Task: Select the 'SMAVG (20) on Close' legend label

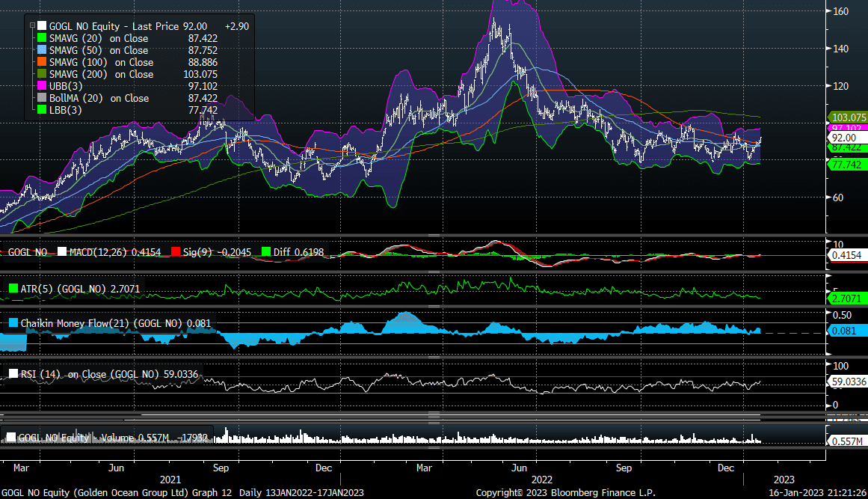Action: point(99,38)
